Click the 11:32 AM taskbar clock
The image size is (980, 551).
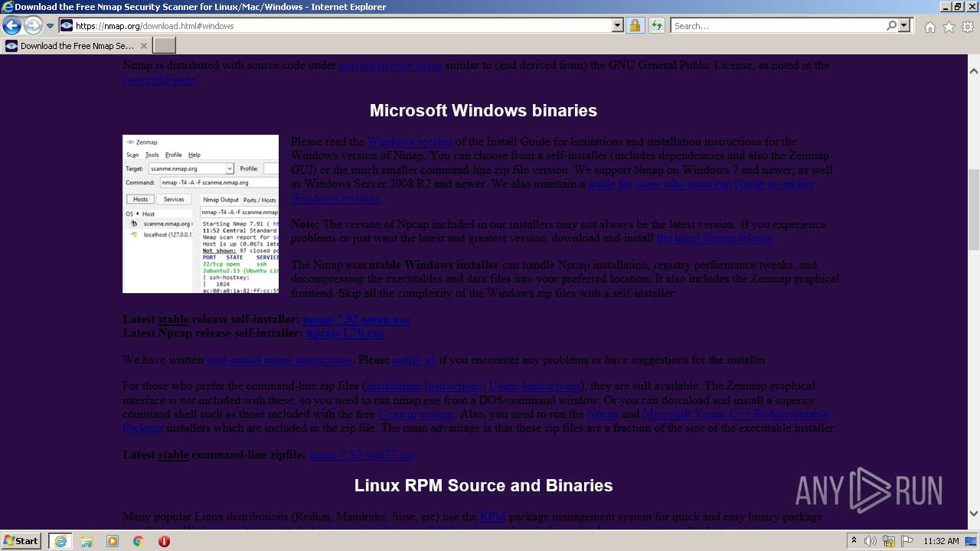941,541
